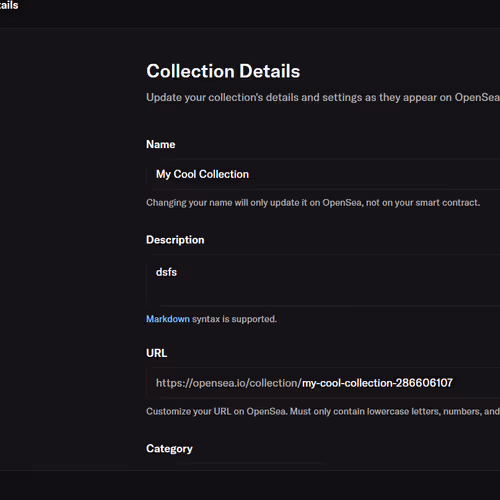500x500 pixels.
Task: Click the Description text area containing dsfs
Action: tap(323, 280)
